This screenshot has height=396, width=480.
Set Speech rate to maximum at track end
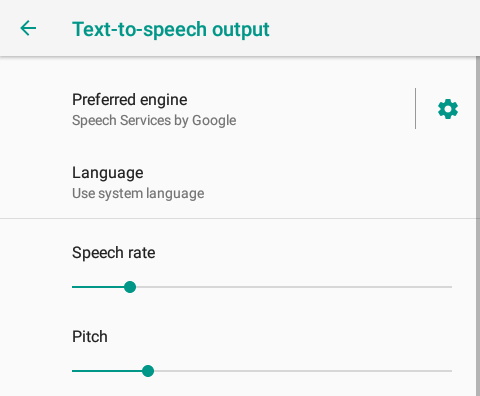451,287
